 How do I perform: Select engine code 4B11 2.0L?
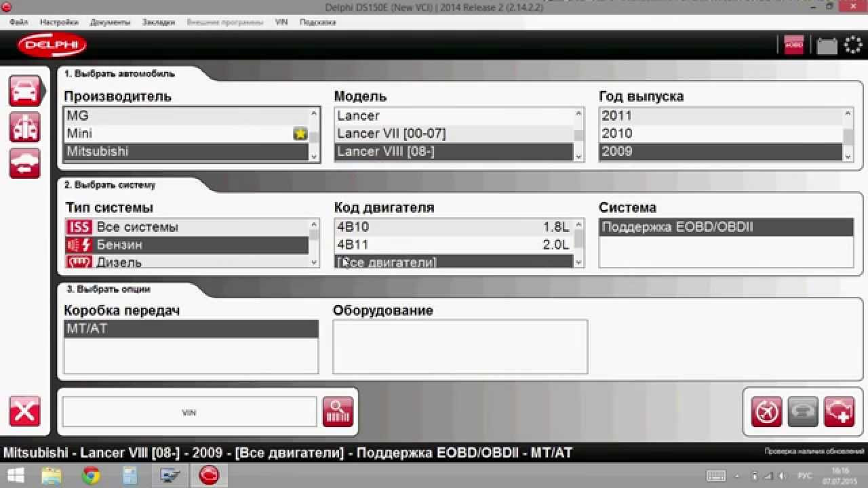454,245
